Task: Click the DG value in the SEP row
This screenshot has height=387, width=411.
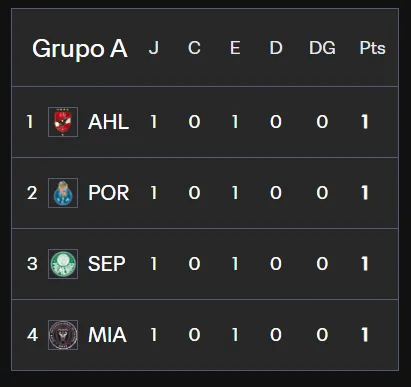Action: 322,264
